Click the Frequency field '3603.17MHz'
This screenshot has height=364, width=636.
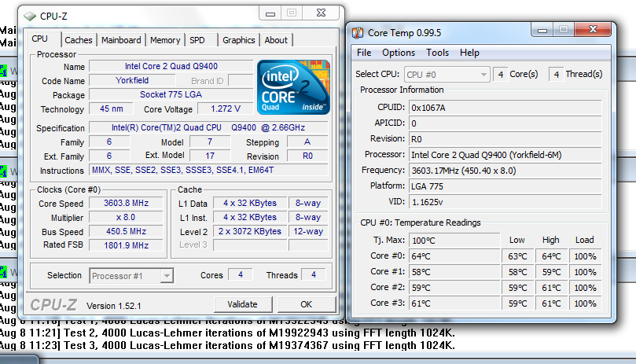(505, 171)
